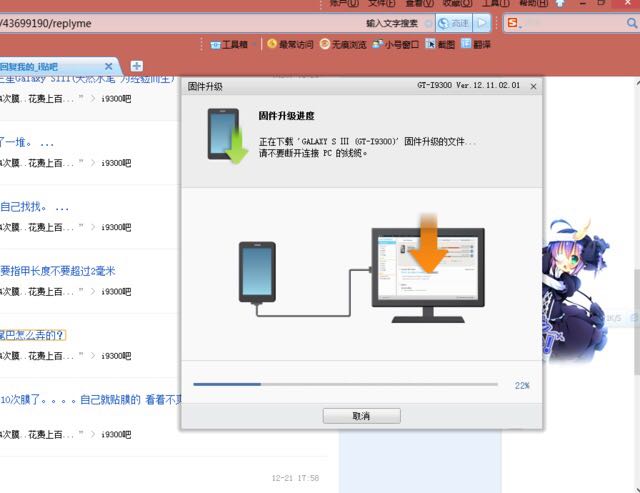The width and height of the screenshot is (640, 493).
Task: Click the 输入文字搜索 search hint
Action: 392,23
